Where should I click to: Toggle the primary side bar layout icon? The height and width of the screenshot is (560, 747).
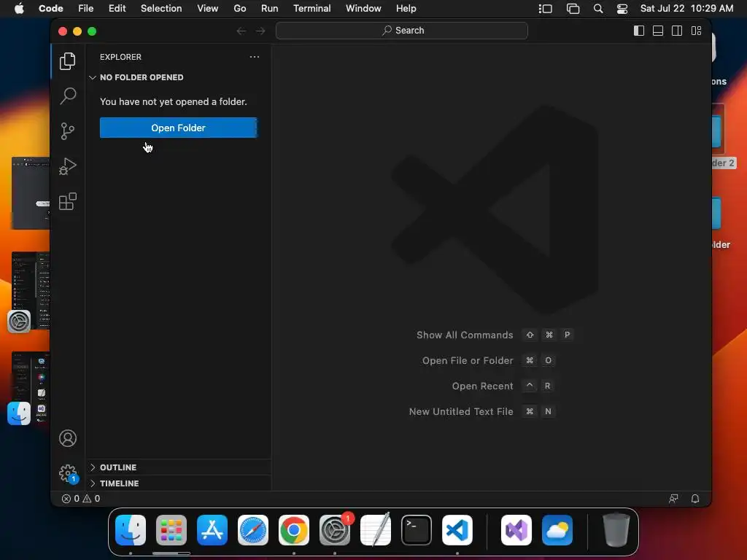639,31
